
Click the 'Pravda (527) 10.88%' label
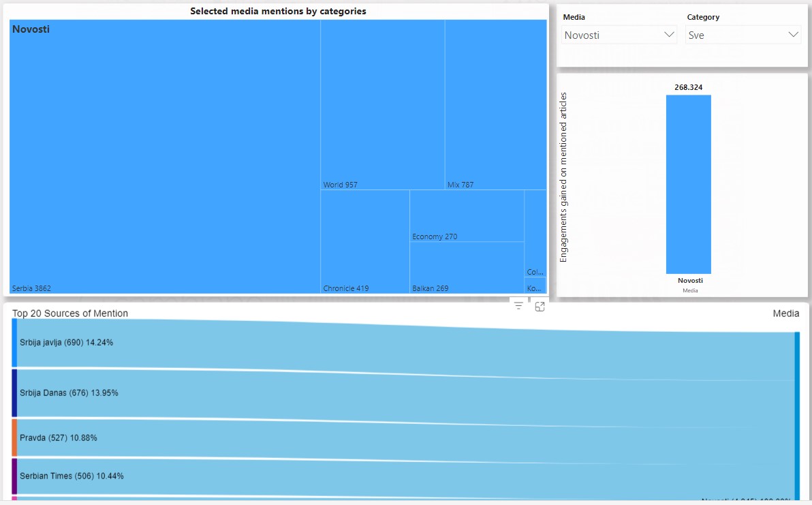59,438
